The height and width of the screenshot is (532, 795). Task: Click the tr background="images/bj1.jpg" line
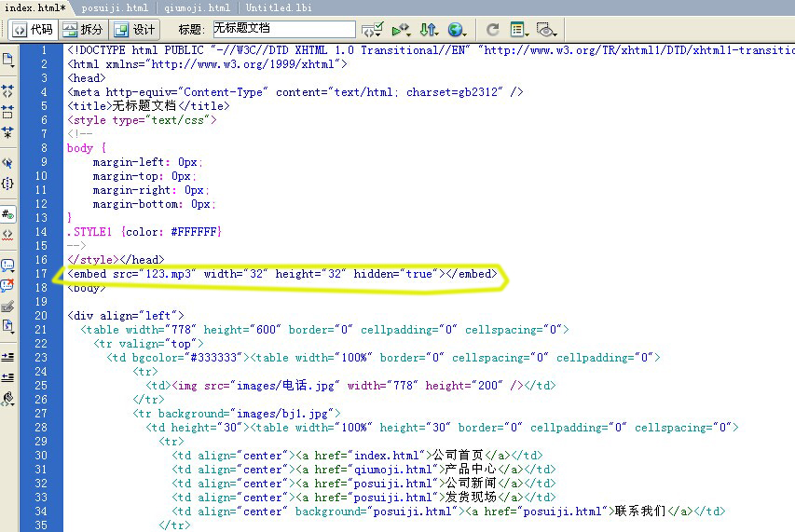click(237, 414)
